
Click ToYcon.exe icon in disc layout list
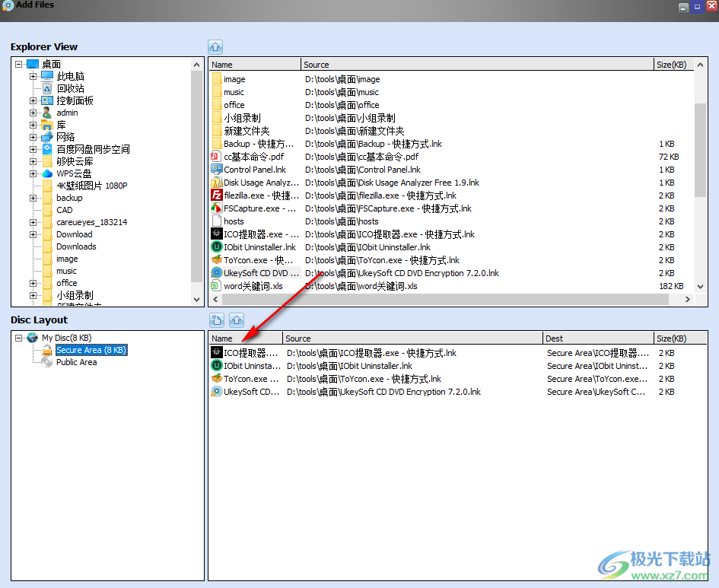[x=216, y=379]
